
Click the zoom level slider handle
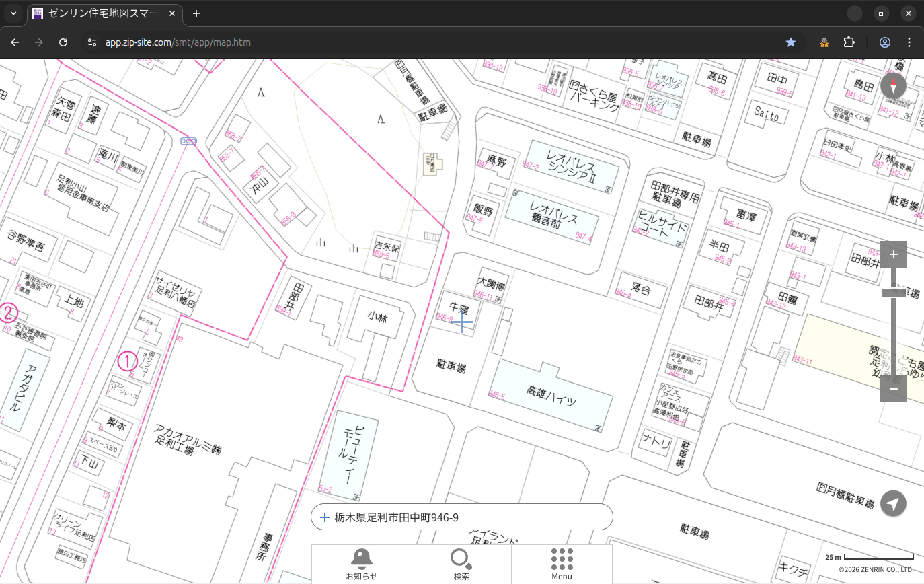(893, 292)
